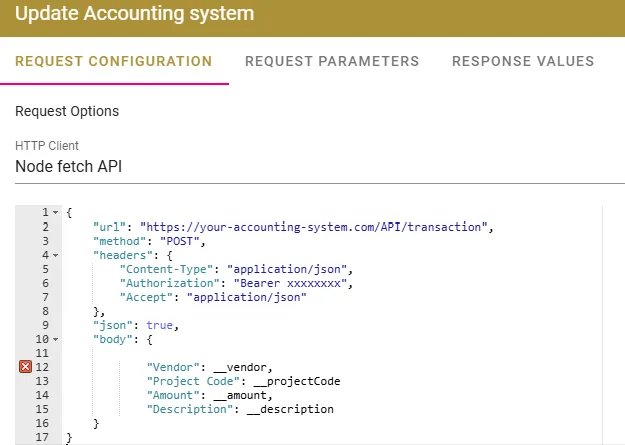The width and height of the screenshot is (625, 445).
Task: Click line number 11 in the gutter
Action: (42, 353)
